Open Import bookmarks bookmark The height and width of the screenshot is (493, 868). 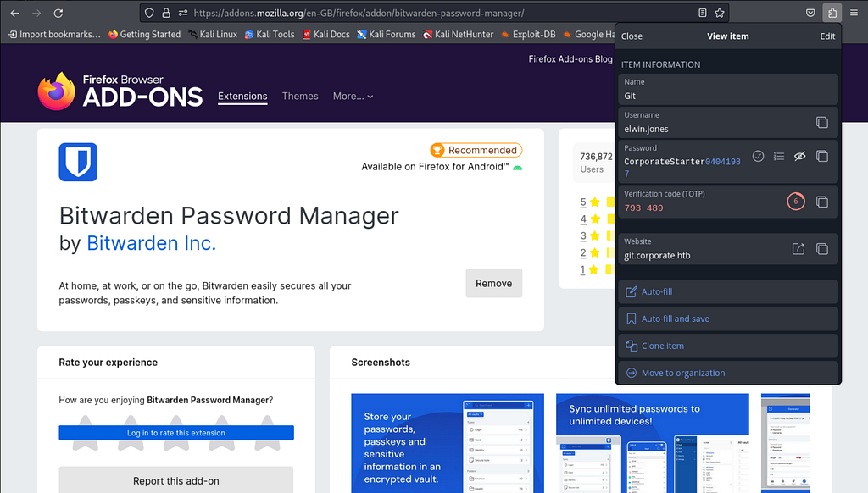[54, 34]
